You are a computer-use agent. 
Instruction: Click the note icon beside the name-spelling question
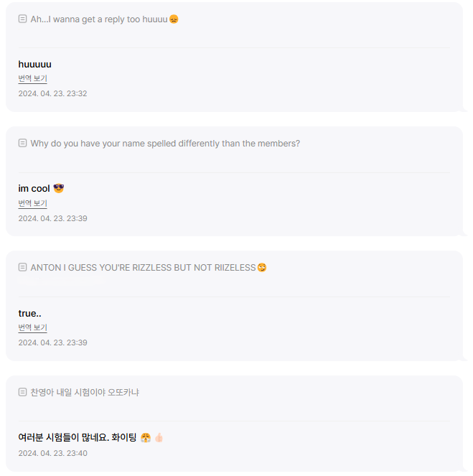click(23, 143)
